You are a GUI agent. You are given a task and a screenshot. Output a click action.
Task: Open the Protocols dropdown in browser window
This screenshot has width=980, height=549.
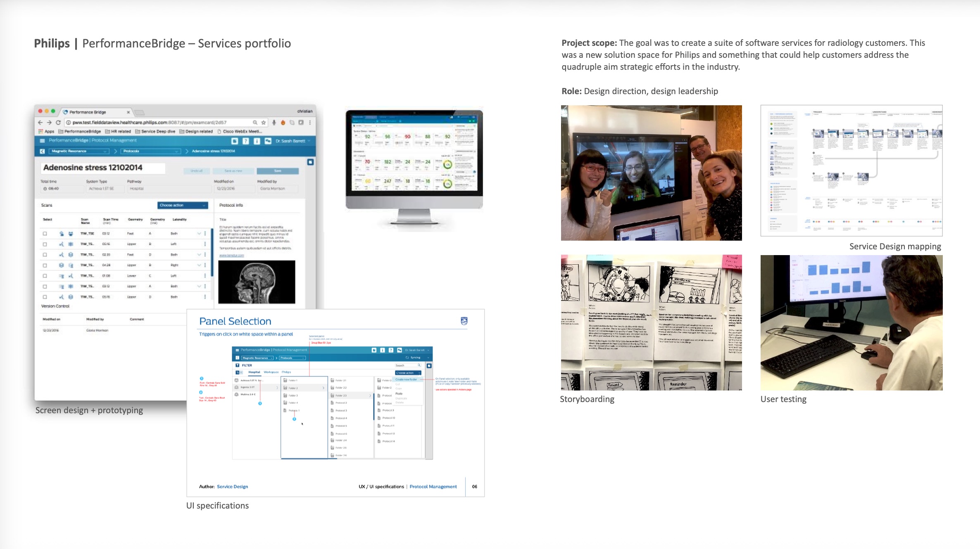click(x=151, y=151)
